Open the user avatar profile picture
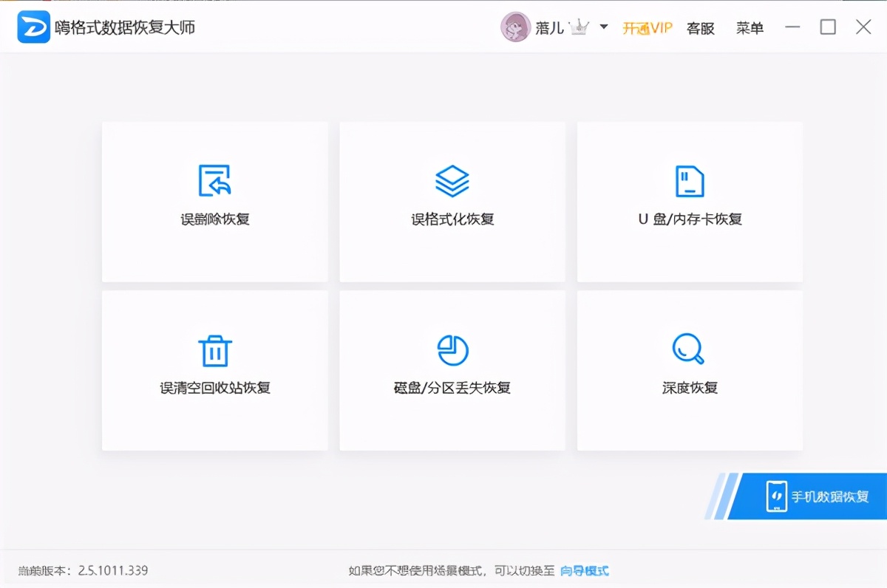 pyautogui.click(x=515, y=27)
